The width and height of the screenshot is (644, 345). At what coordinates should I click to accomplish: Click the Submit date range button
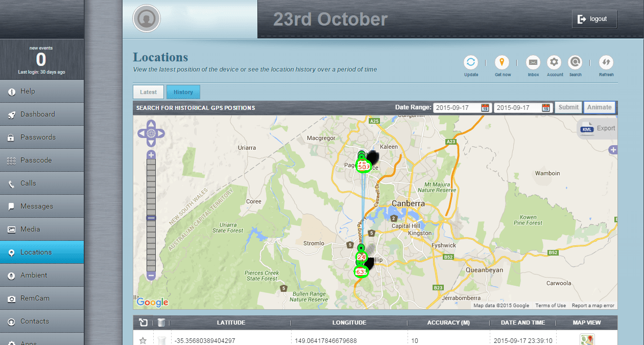click(x=568, y=107)
